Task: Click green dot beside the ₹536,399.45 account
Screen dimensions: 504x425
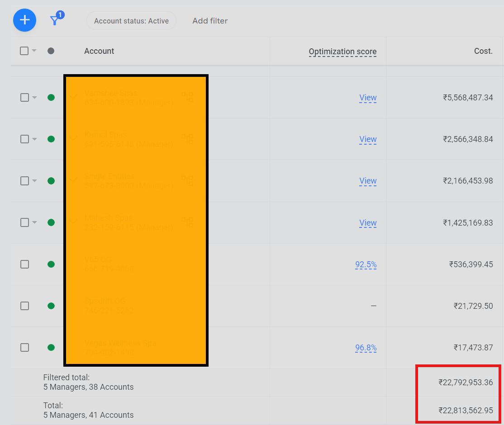Action: click(51, 264)
